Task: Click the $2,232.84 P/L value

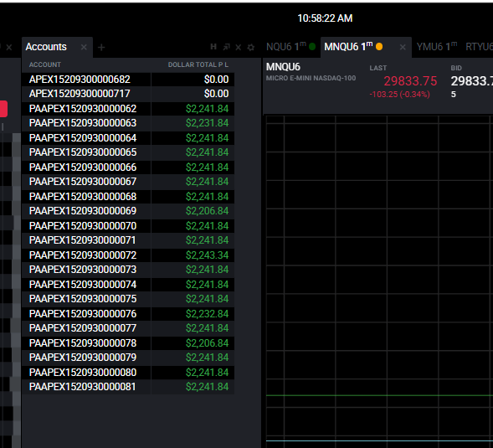Action: coord(207,314)
